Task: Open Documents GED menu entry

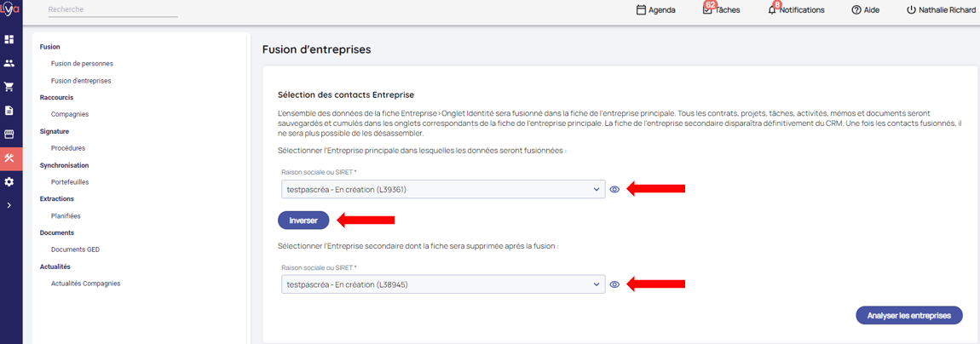Action: point(75,249)
